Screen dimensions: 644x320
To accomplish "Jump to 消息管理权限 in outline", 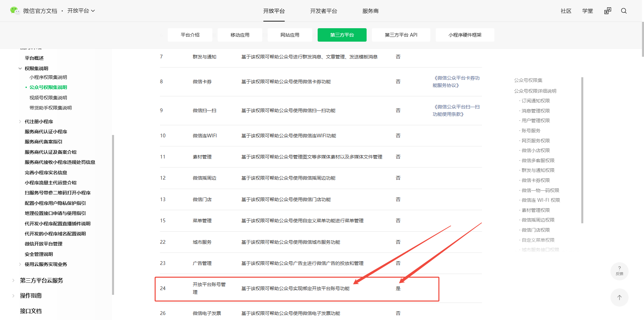I will coord(536,111).
